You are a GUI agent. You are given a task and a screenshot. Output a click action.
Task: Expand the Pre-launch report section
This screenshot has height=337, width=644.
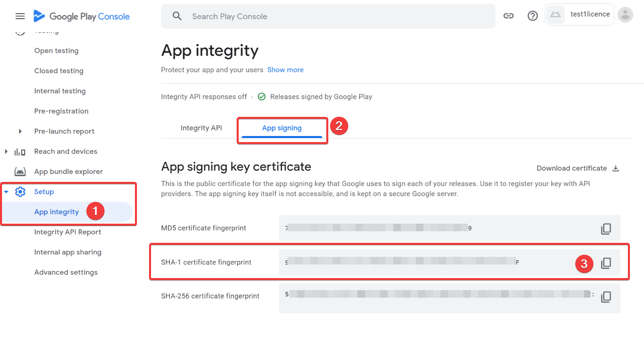click(x=20, y=131)
